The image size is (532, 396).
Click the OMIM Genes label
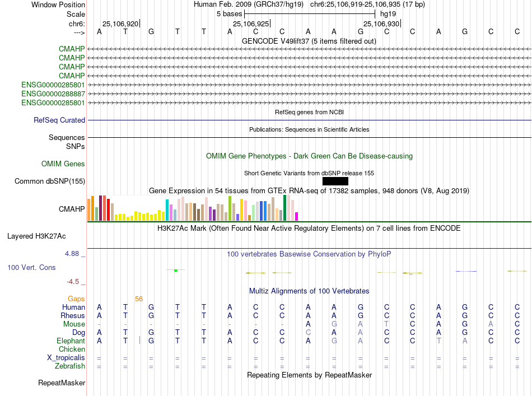pos(63,164)
